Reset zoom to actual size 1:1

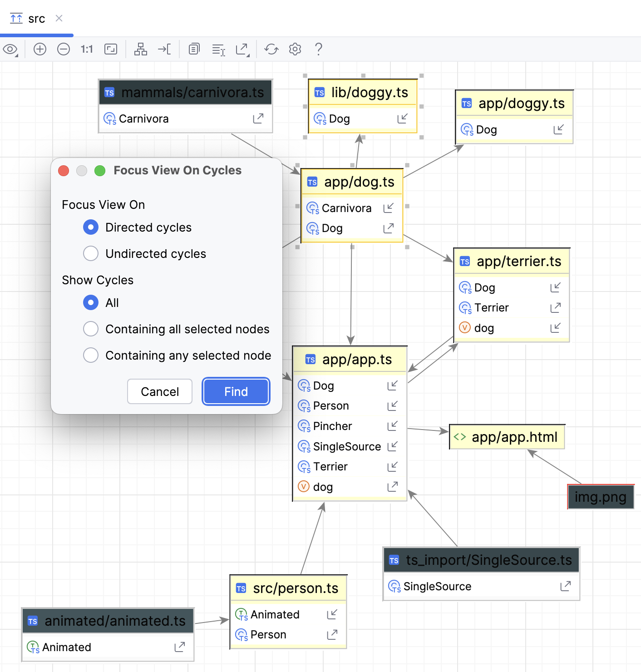[x=87, y=49]
